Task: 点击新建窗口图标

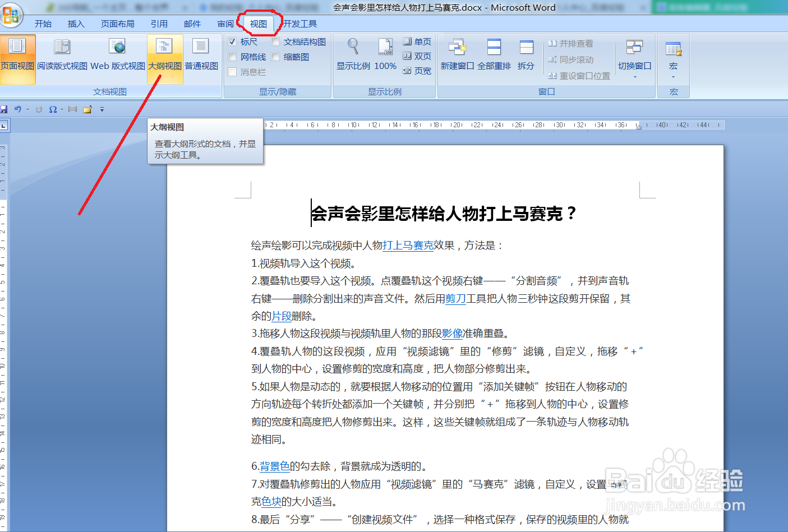Action: [458, 54]
